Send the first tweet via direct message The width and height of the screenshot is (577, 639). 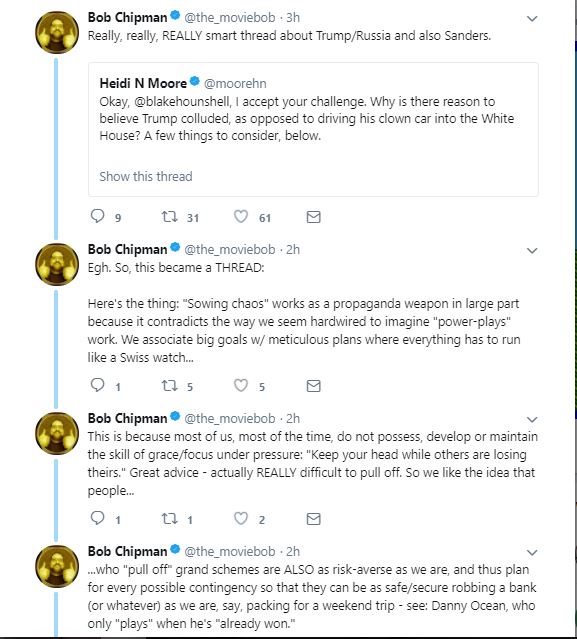point(313,217)
